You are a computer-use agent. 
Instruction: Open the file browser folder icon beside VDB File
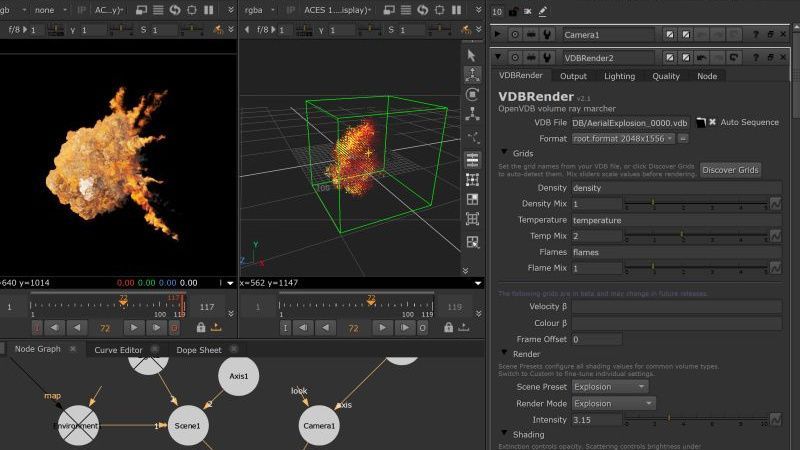pos(701,122)
